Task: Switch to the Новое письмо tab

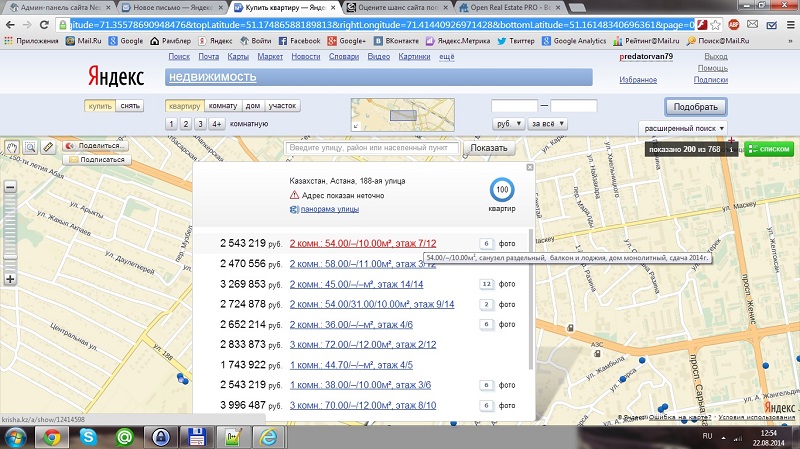Action: (172, 8)
